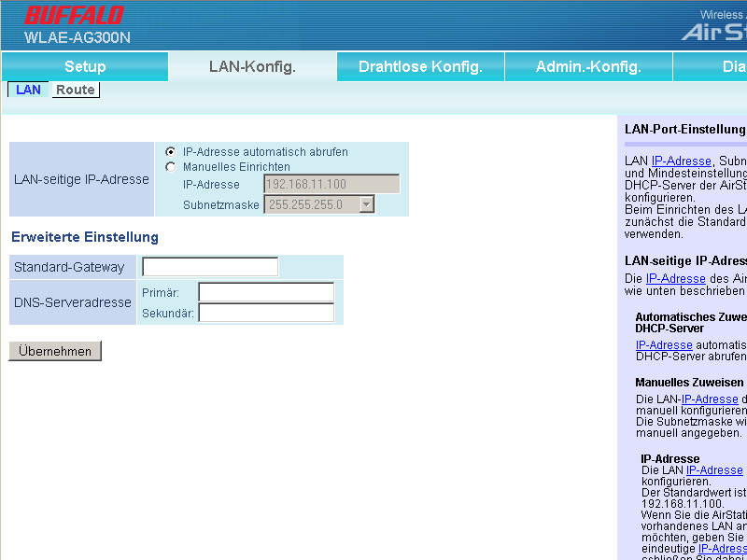Open LAN-IP-Adresse link under Manuelles Zuweisen
747x560 pixels.
click(x=710, y=399)
